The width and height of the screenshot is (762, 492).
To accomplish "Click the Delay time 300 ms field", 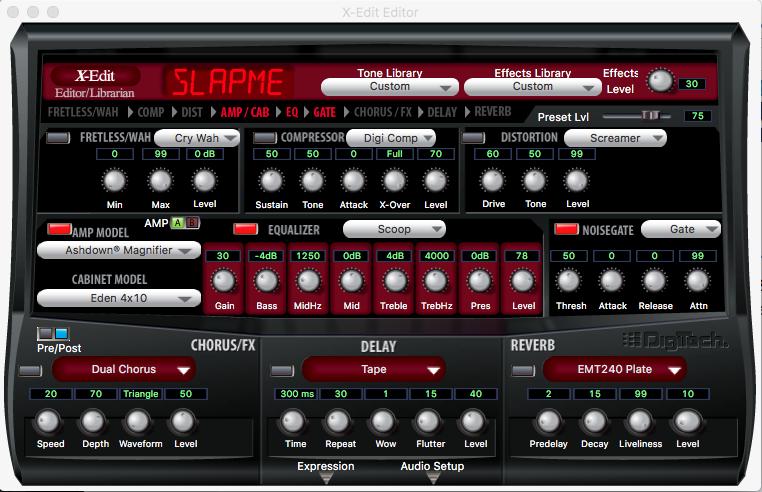I will (296, 394).
